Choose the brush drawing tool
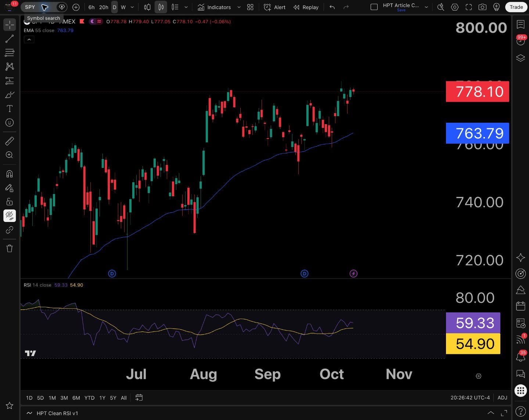Viewport: 529px width, 420px height. coord(10,95)
